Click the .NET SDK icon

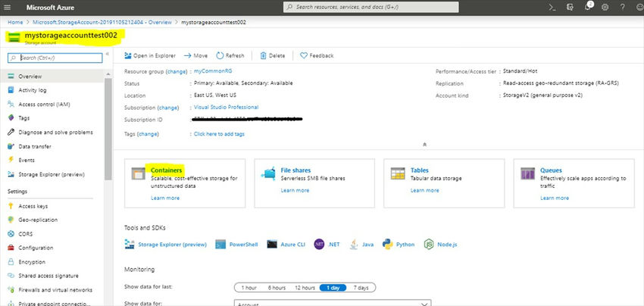pos(319,245)
